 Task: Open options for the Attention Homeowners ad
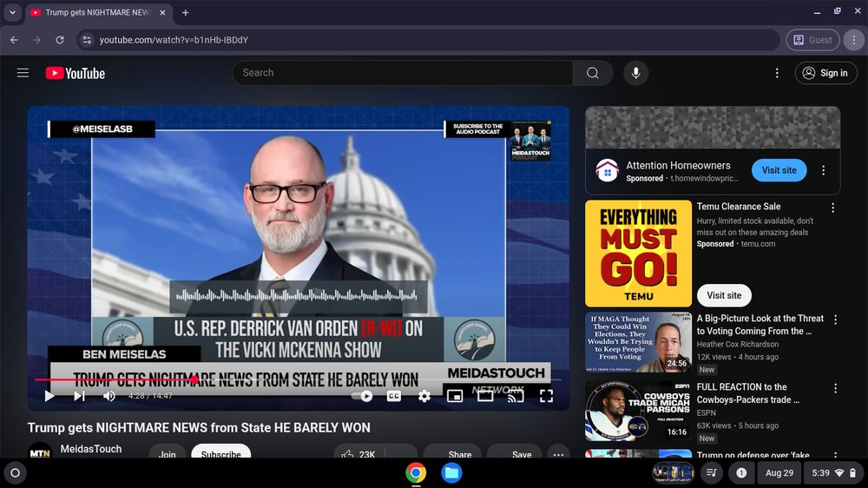pos(823,170)
